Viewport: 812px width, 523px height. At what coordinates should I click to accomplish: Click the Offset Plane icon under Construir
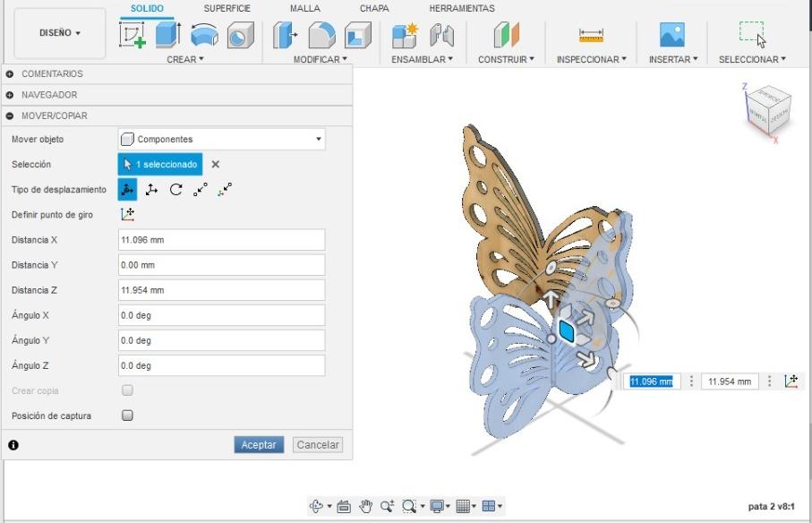(x=506, y=35)
